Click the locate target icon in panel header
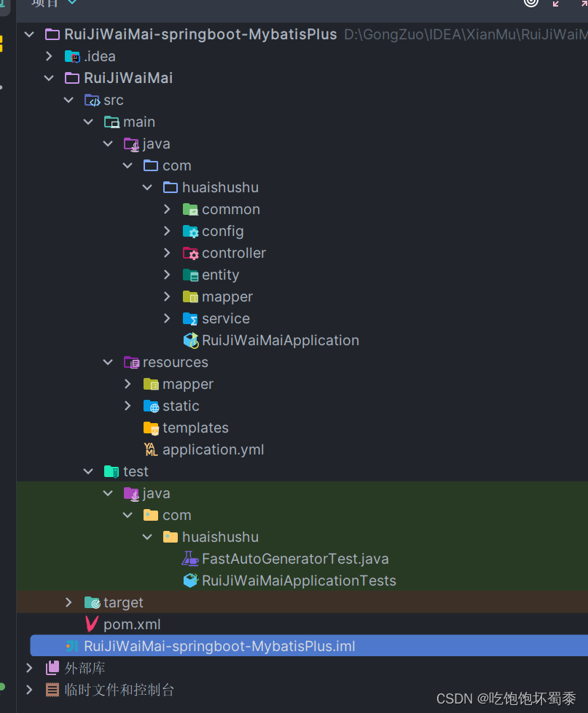Image resolution: width=588 pixels, height=713 pixels. coord(531,2)
